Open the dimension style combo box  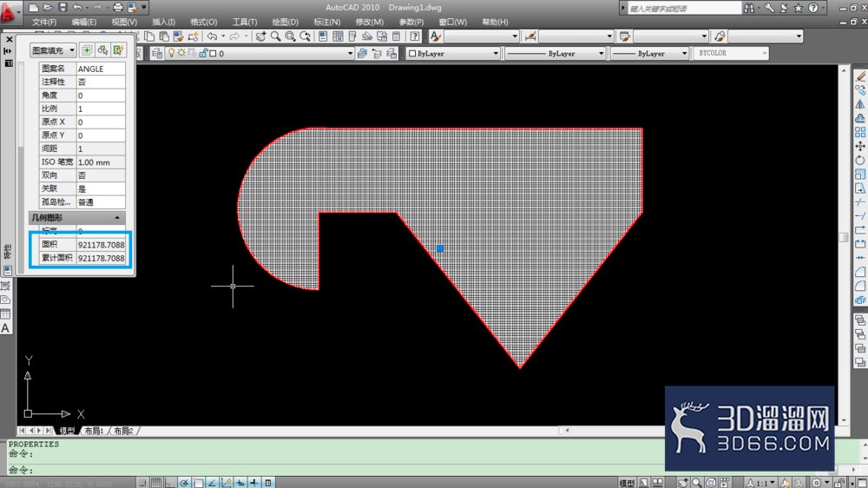point(576,36)
